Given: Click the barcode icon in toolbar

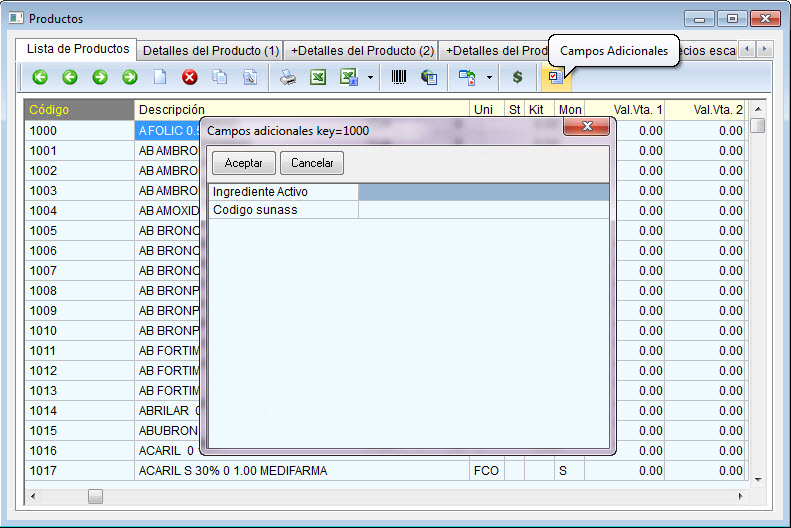Looking at the screenshot, I should (x=399, y=77).
